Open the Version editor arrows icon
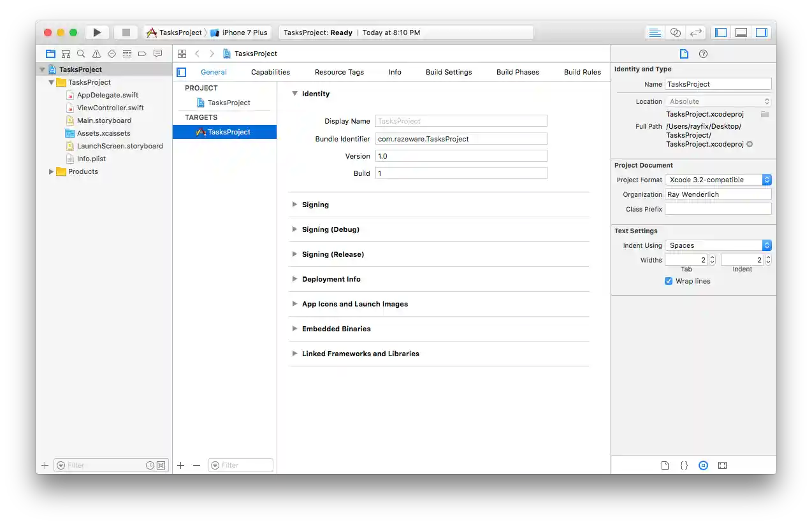 pyautogui.click(x=695, y=32)
